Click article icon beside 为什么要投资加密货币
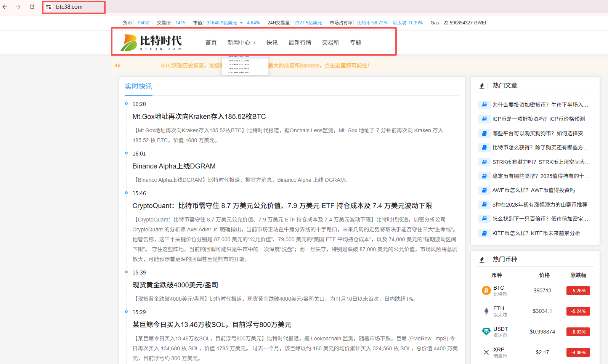 tap(484, 105)
